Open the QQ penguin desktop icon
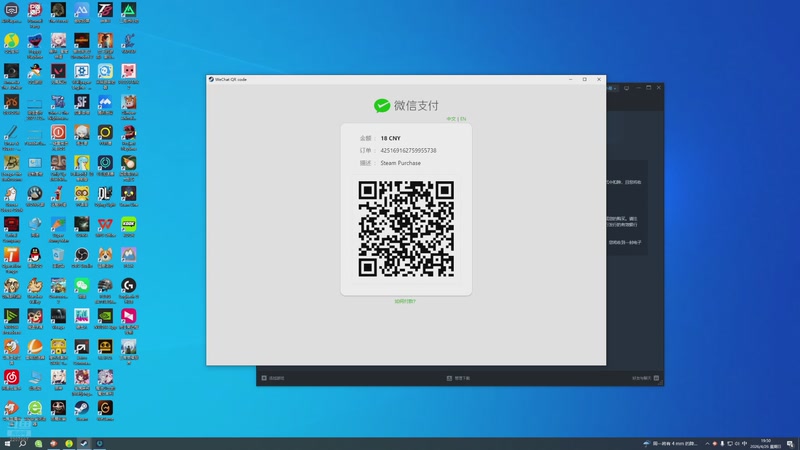Viewport: 800px width, 450px height. coord(35,255)
